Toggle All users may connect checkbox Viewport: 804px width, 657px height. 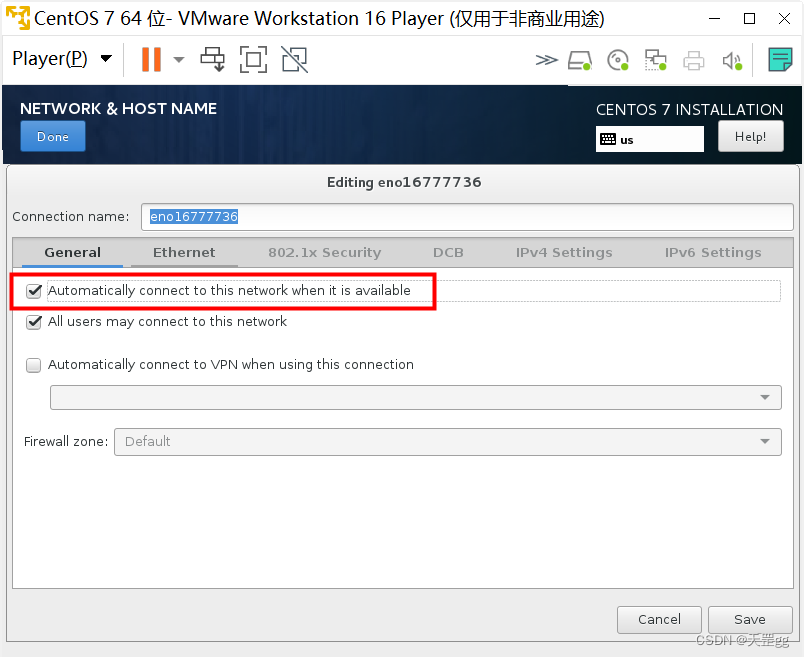point(34,322)
